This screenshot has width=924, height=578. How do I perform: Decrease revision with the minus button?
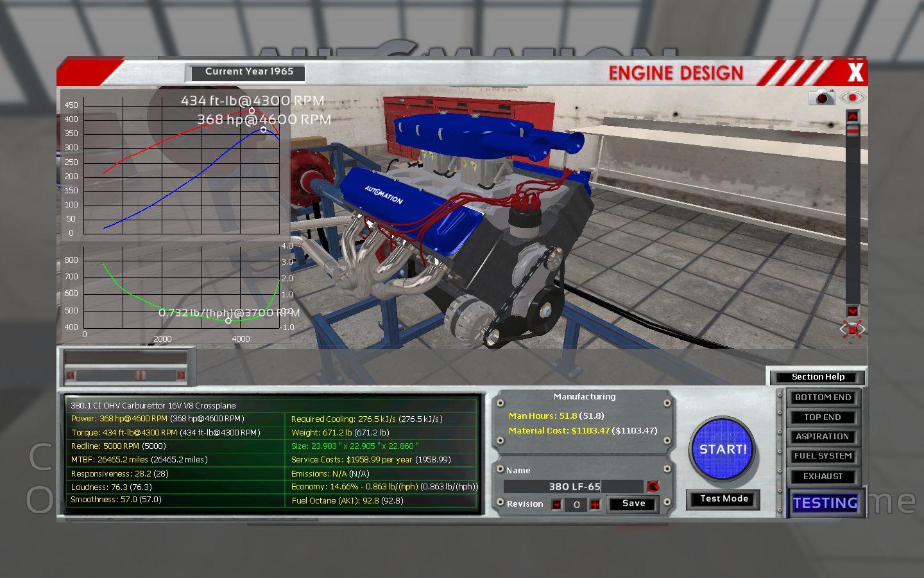tap(556, 505)
